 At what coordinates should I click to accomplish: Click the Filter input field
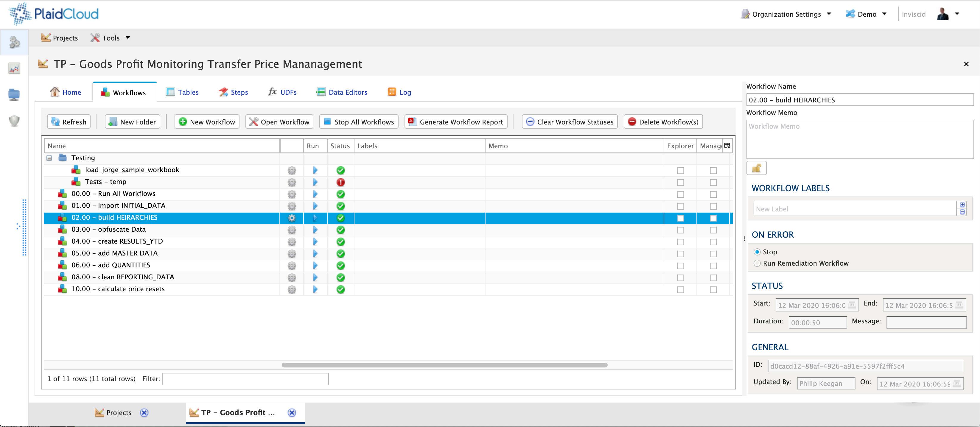click(245, 379)
